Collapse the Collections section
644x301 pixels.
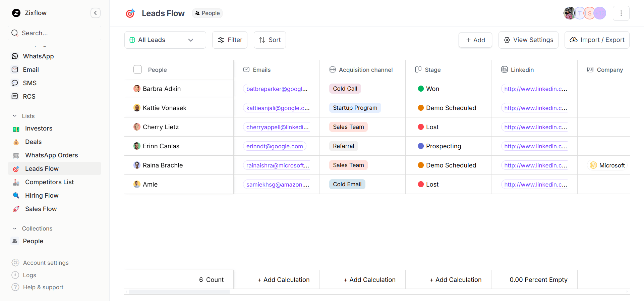(15, 229)
